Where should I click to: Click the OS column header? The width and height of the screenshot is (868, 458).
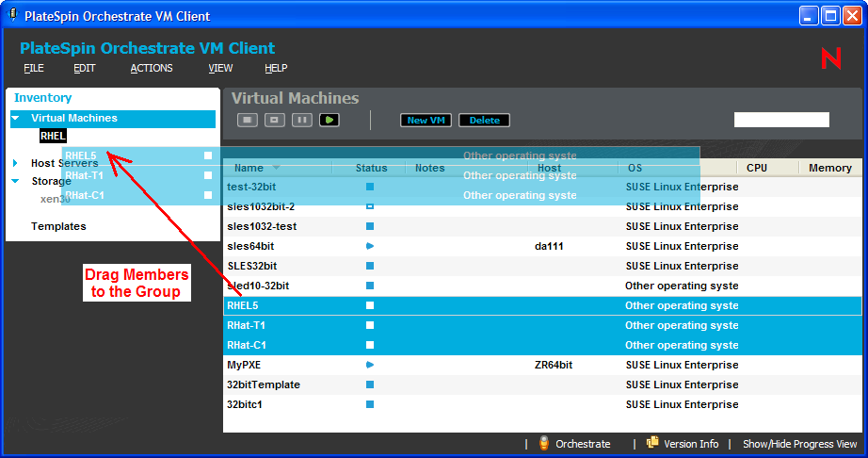coord(635,168)
